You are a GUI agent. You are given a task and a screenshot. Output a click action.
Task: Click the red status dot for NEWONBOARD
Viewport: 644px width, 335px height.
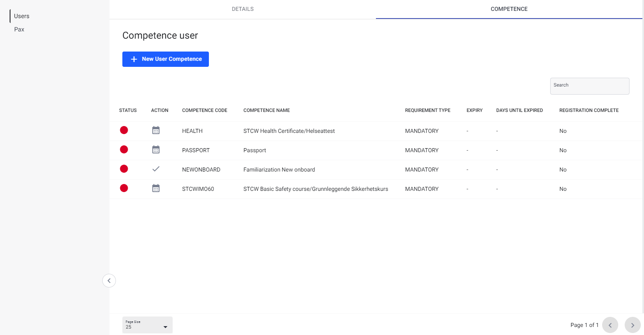124,169
